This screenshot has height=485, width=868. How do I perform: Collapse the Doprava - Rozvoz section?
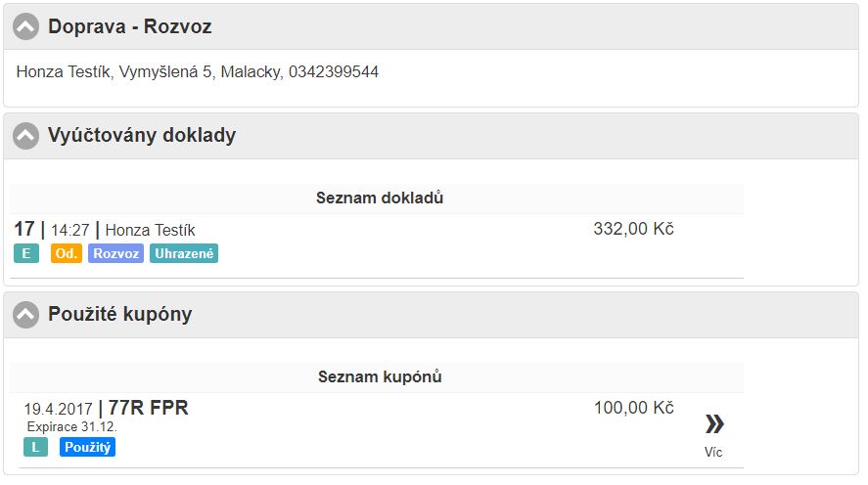coord(26,27)
